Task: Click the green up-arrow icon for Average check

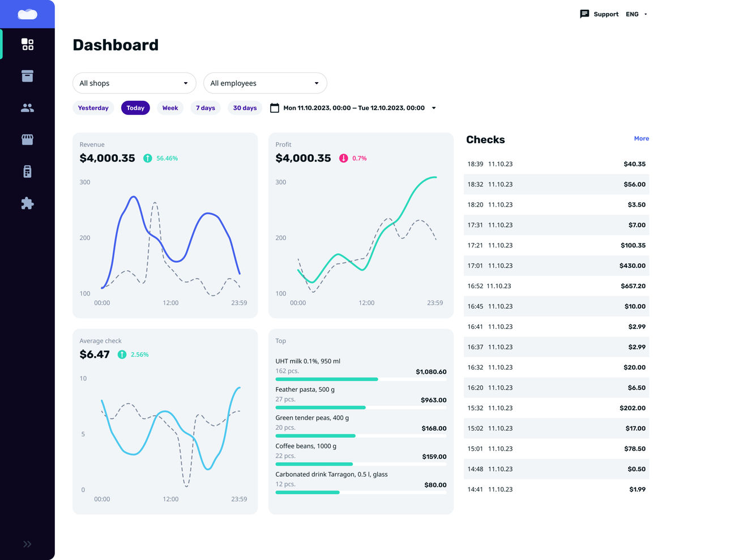Action: (122, 354)
